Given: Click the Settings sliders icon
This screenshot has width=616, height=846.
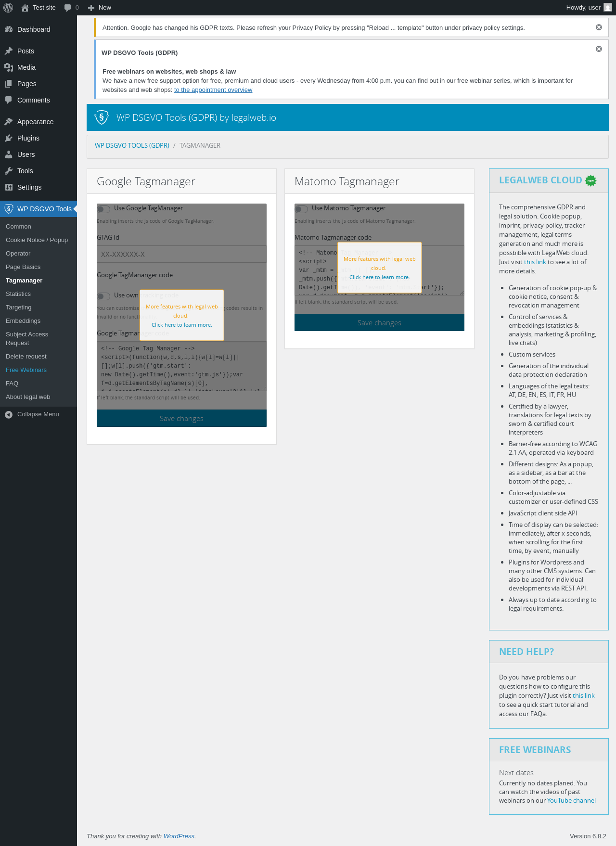Looking at the screenshot, I should pyautogui.click(x=9, y=187).
